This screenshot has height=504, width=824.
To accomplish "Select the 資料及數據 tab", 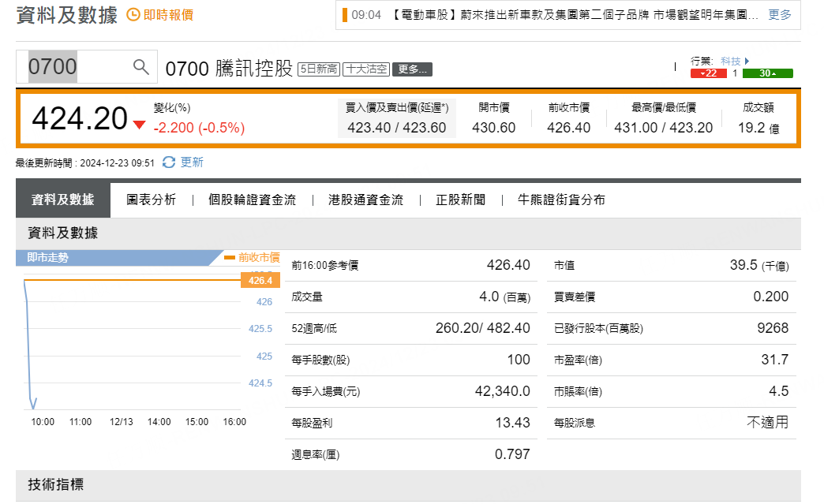I will tap(63, 200).
